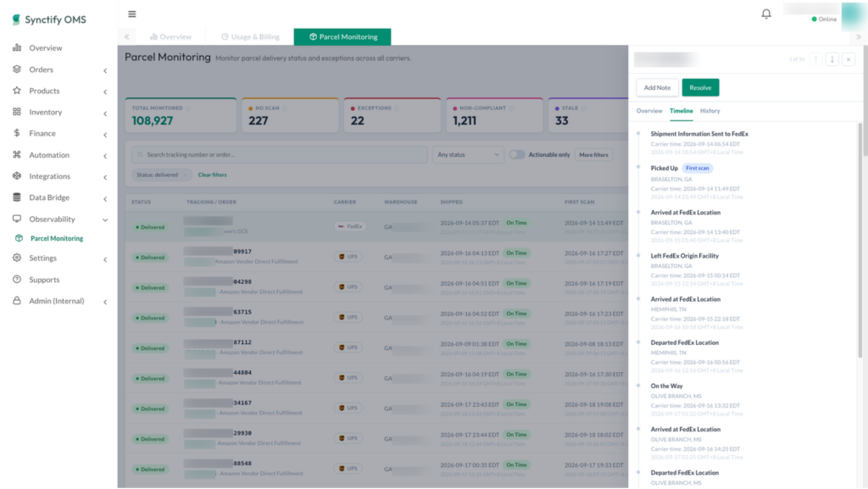Click the Add Note button

click(x=657, y=87)
